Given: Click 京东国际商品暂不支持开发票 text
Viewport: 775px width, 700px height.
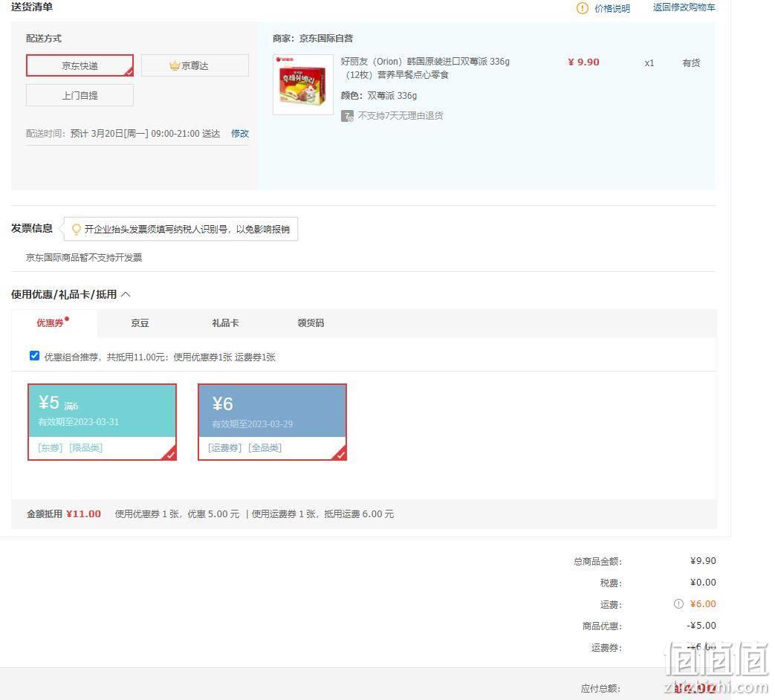Looking at the screenshot, I should tap(84, 258).
